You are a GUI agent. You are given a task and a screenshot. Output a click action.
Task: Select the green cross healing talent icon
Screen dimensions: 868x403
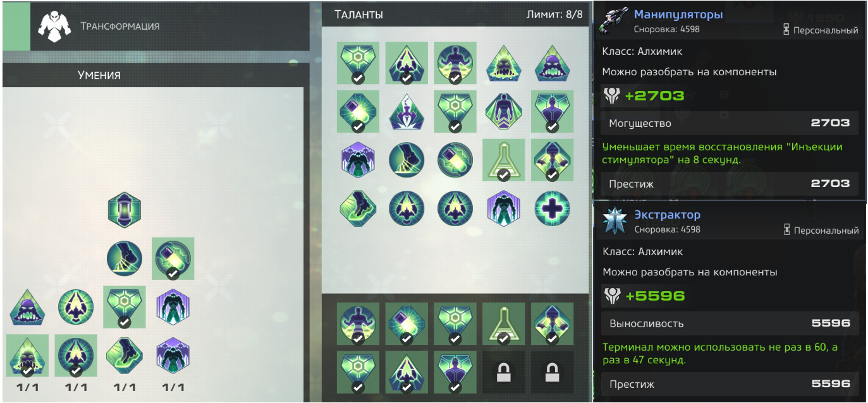[552, 209]
